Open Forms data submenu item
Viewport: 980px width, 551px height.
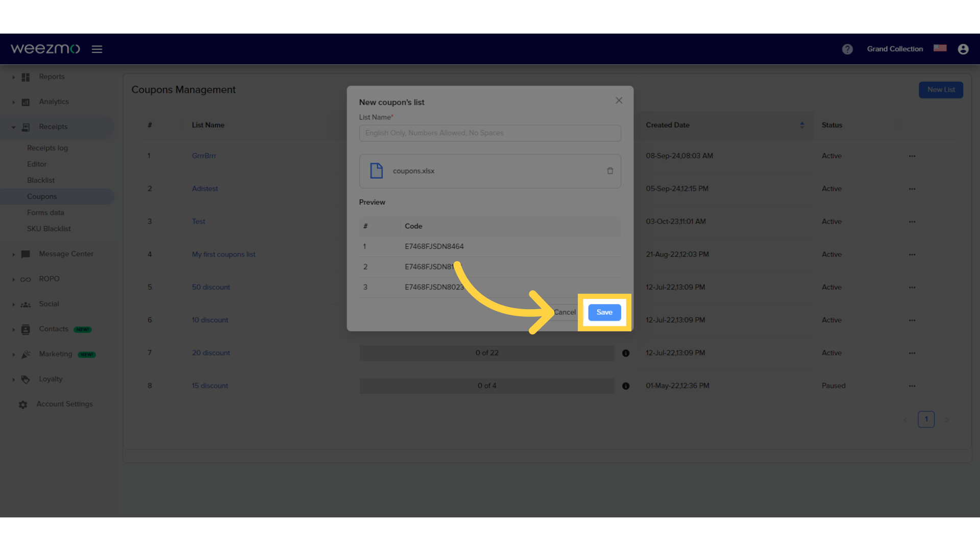(x=45, y=213)
